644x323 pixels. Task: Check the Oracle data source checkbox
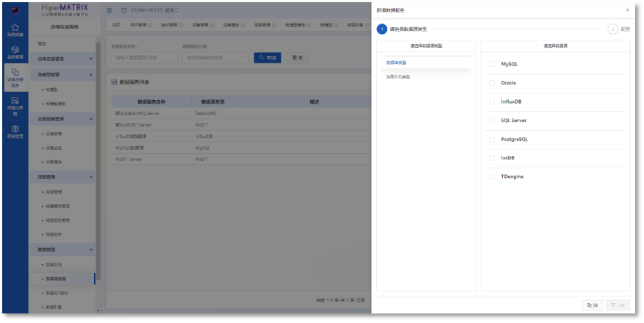click(492, 83)
